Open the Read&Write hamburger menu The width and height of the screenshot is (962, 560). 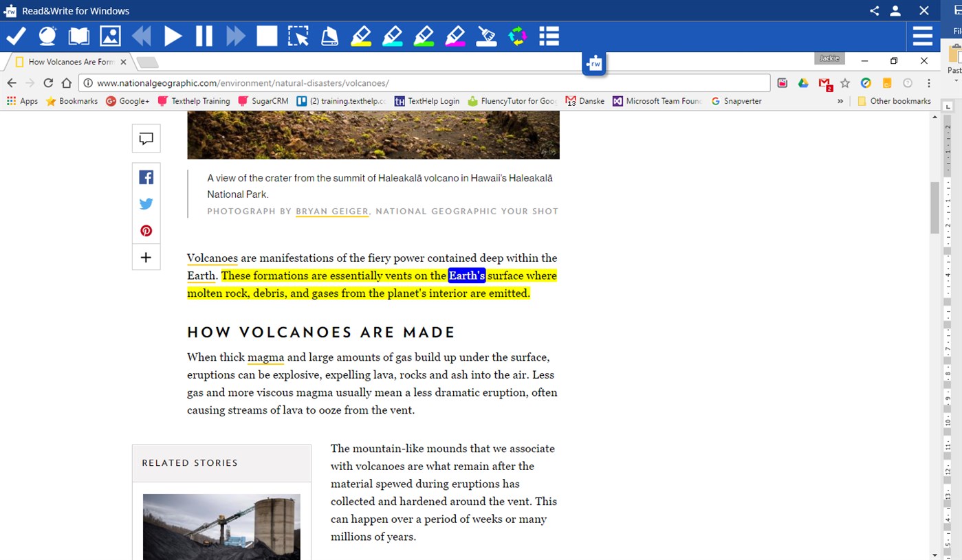tap(922, 36)
